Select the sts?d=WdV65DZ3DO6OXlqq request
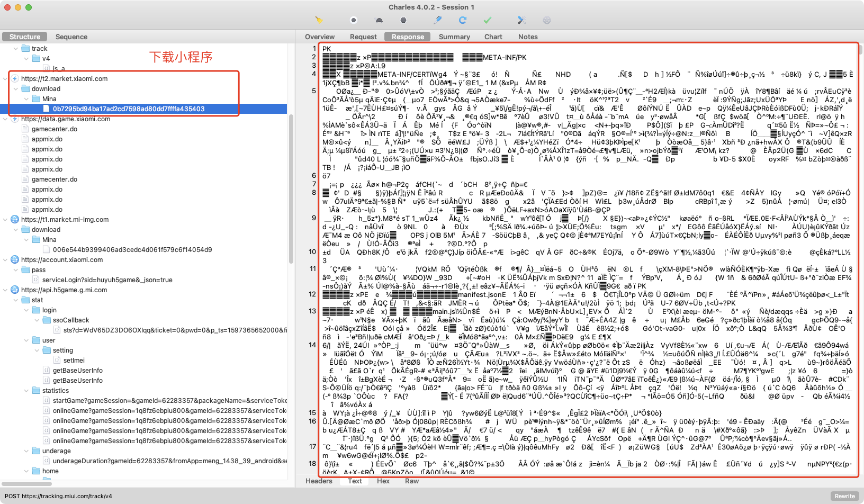This screenshot has height=504, width=864. coord(175,330)
